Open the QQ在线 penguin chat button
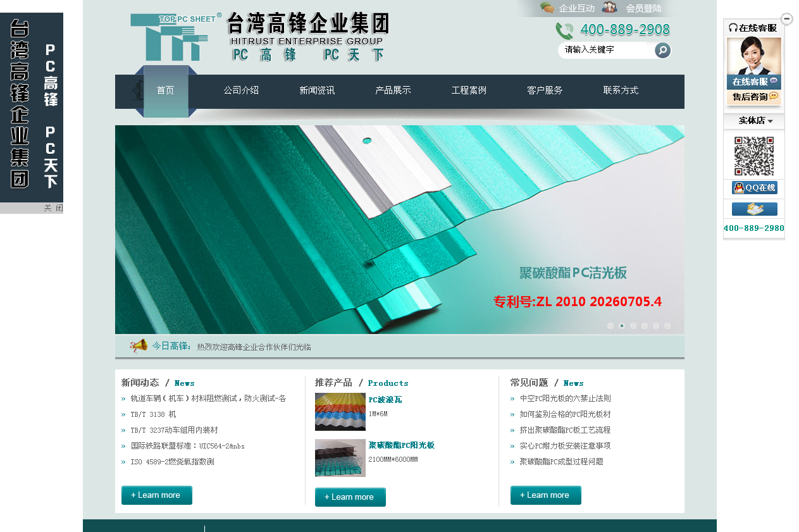Screen dimensions: 799x532 pos(755,188)
